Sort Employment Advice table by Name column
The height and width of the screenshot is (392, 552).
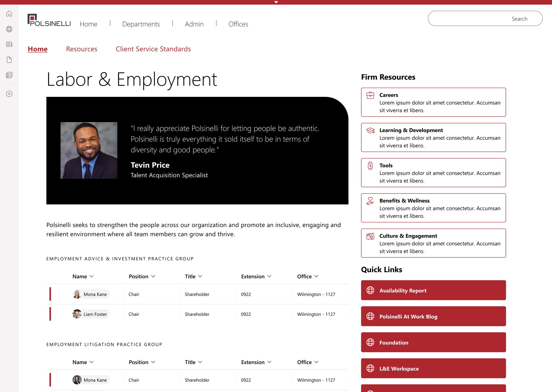coord(83,276)
